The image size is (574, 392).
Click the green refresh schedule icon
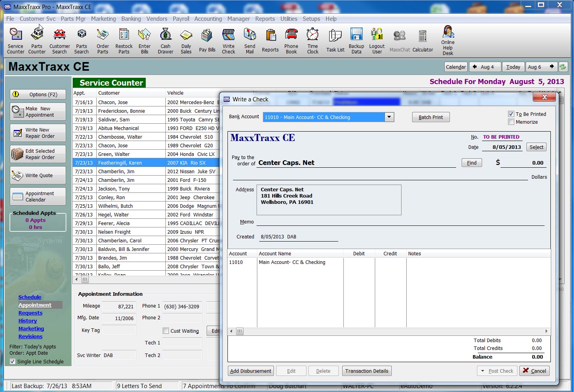[563, 67]
